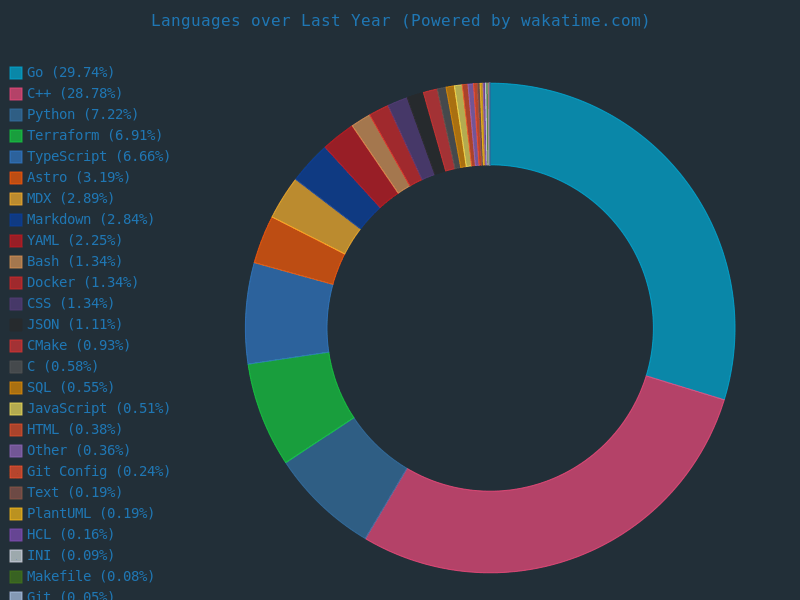Select the Markdown (2.84%) legend label
Image resolution: width=800 pixels, height=600 pixels.
90,220
